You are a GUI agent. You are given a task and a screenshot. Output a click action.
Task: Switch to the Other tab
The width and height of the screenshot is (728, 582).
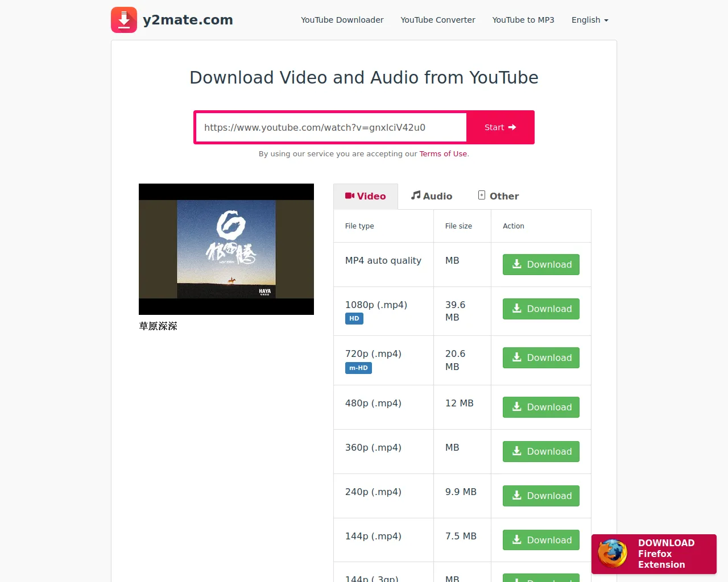(x=498, y=196)
